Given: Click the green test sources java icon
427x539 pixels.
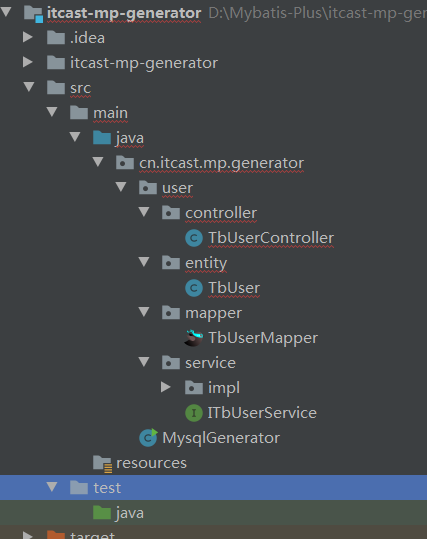Looking at the screenshot, I should pyautogui.click(x=102, y=513).
